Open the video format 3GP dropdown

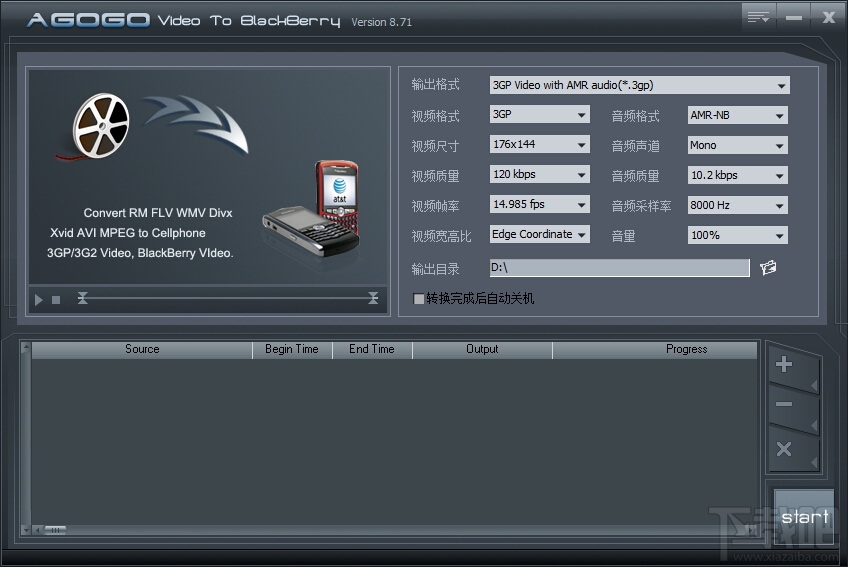539,115
